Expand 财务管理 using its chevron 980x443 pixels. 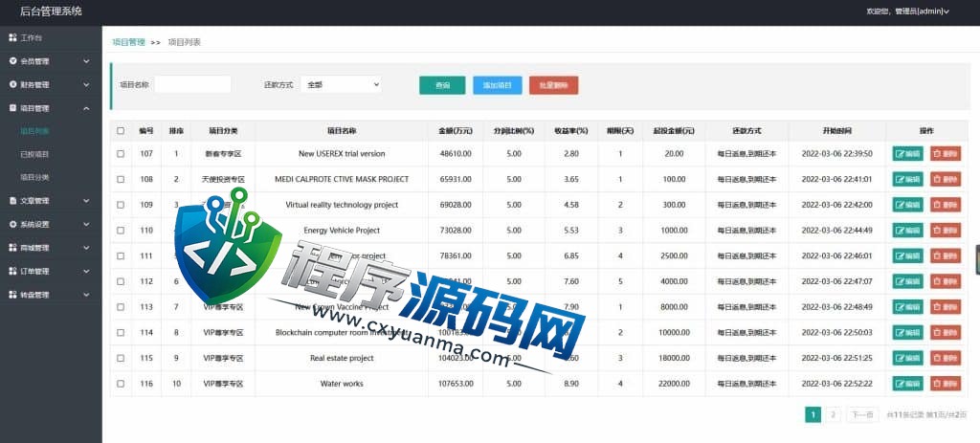(86, 84)
